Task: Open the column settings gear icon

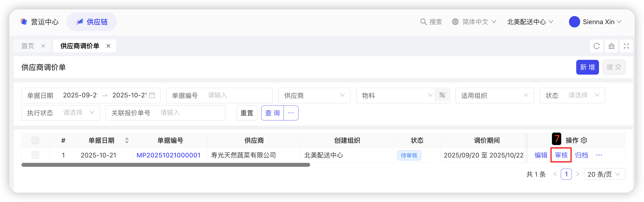Action: 584,140
